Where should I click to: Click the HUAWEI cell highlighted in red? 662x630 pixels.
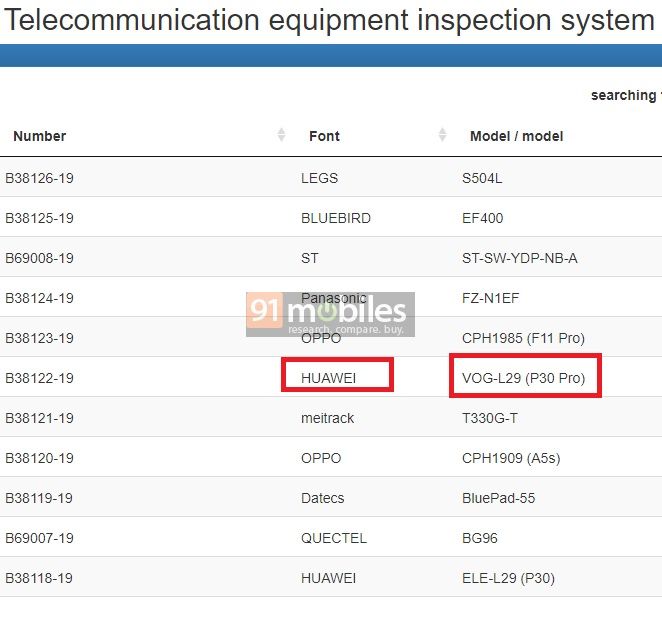[328, 378]
